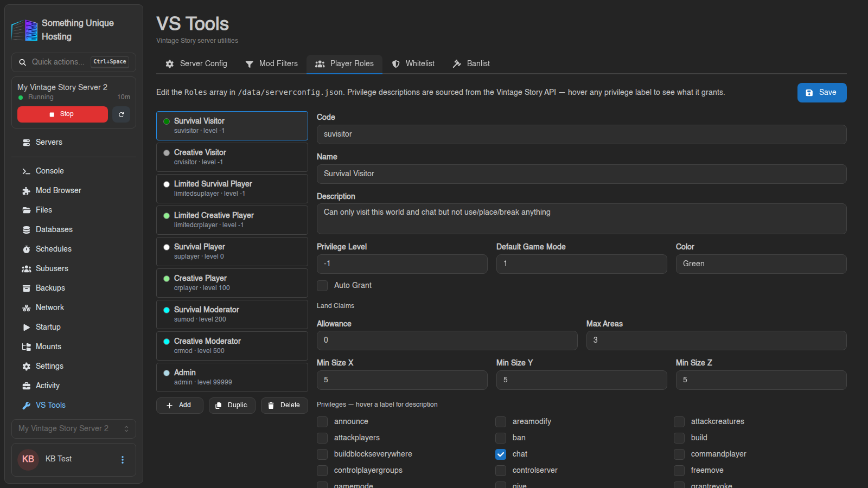Click the Something Unique Hosting logo
Image resolution: width=868 pixels, height=488 pixels.
tap(24, 30)
